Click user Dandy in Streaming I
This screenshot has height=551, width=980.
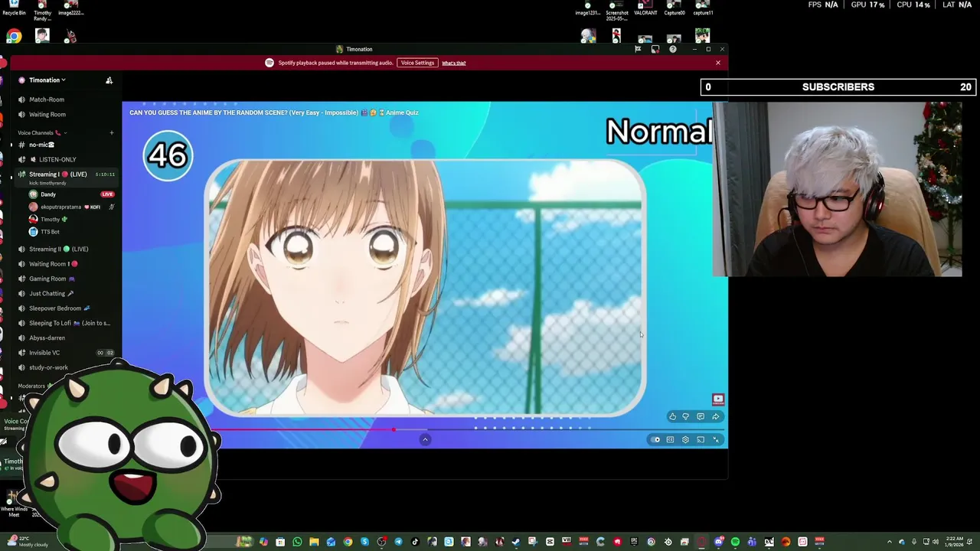(48, 194)
